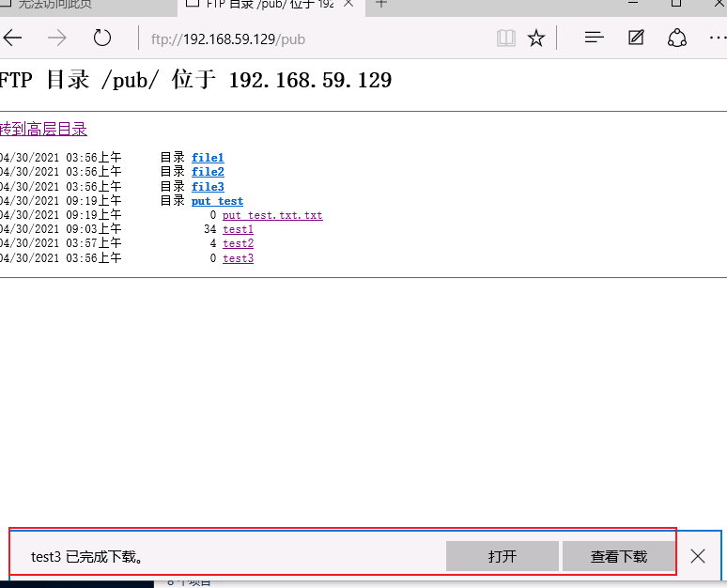The height and width of the screenshot is (588, 727).
Task: Open the more options ellipsis menu
Action: click(719, 38)
